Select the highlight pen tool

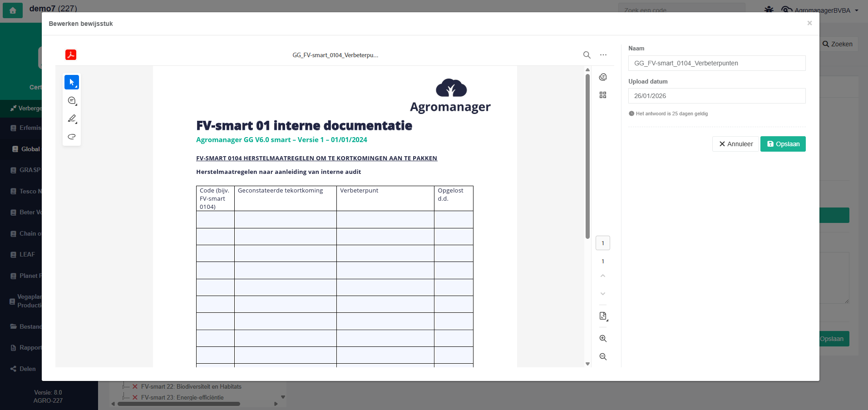(72, 119)
